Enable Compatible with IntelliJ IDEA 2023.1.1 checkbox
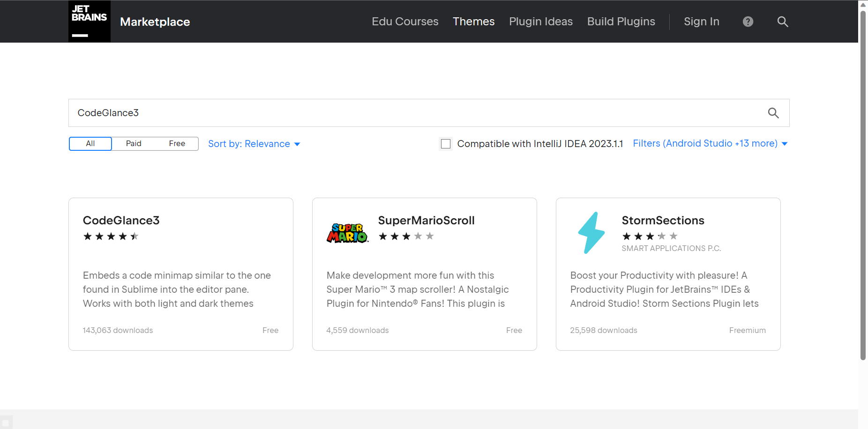 (446, 144)
